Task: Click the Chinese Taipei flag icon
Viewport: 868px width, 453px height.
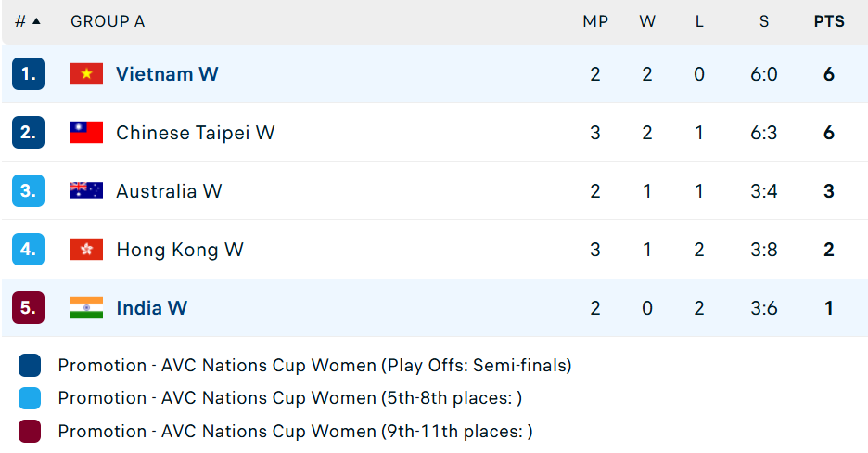Action: 86,133
